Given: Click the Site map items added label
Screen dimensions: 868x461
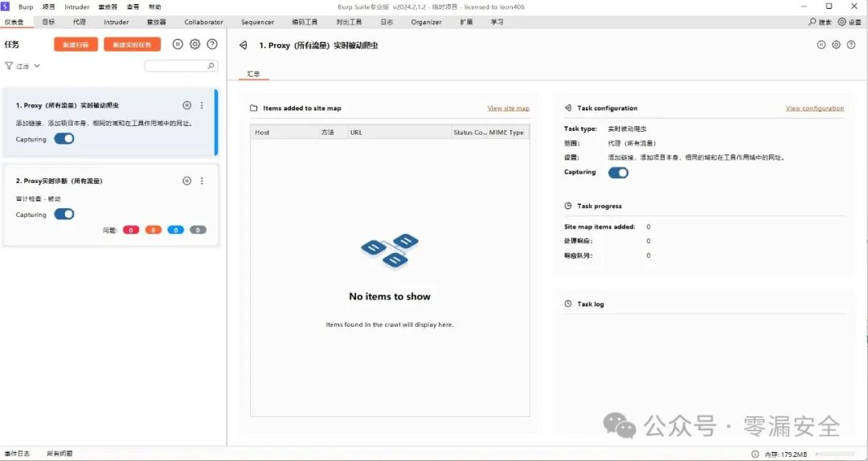Looking at the screenshot, I should (600, 227).
